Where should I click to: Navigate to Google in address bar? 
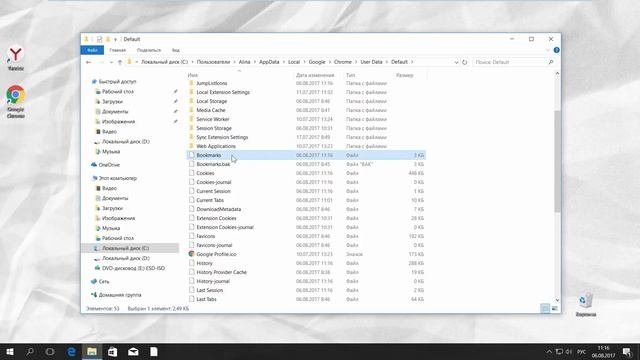[317, 62]
